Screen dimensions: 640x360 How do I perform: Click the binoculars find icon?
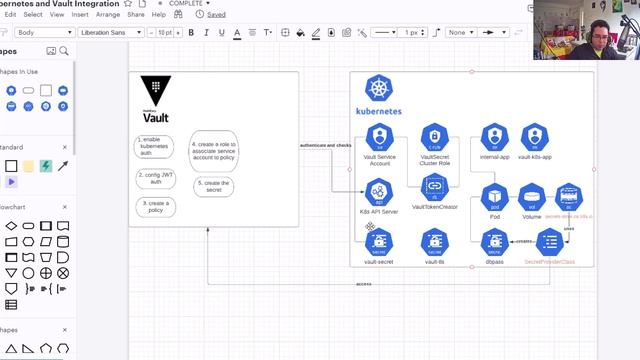(x=178, y=14)
